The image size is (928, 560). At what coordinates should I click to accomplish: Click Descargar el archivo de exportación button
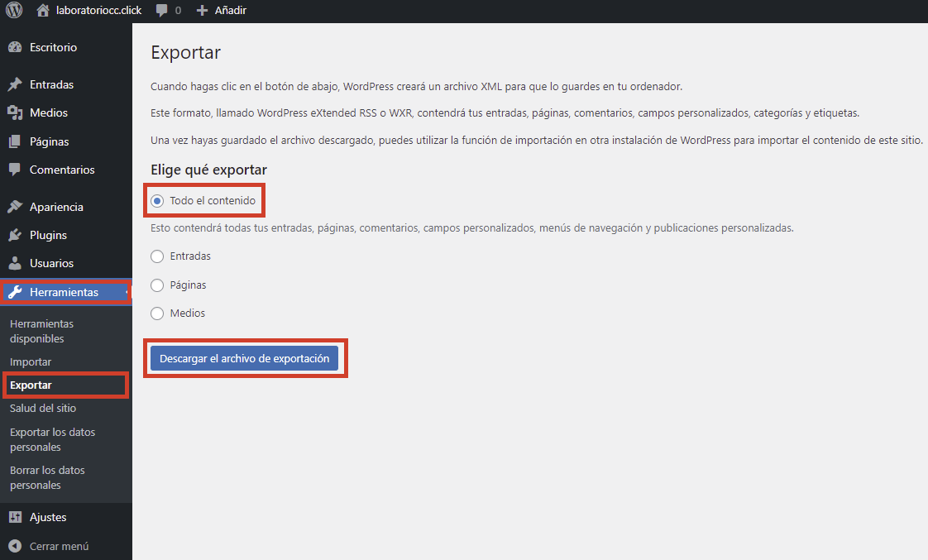245,359
